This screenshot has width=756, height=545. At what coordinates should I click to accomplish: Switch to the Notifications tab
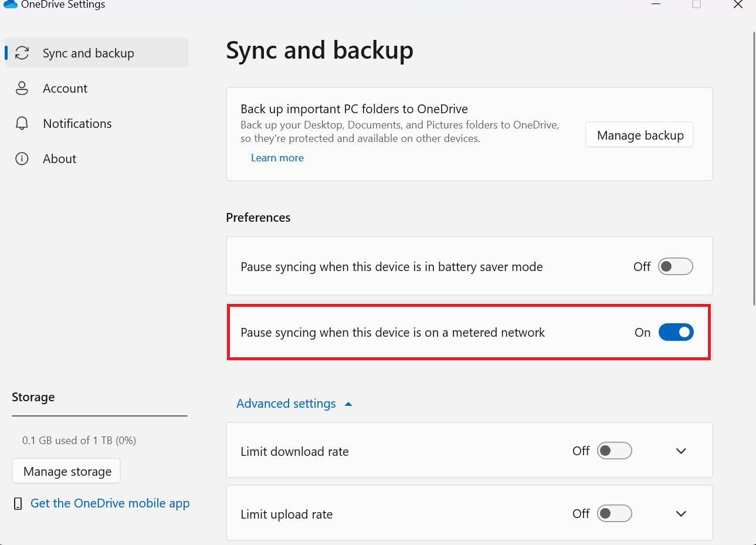[x=77, y=124]
